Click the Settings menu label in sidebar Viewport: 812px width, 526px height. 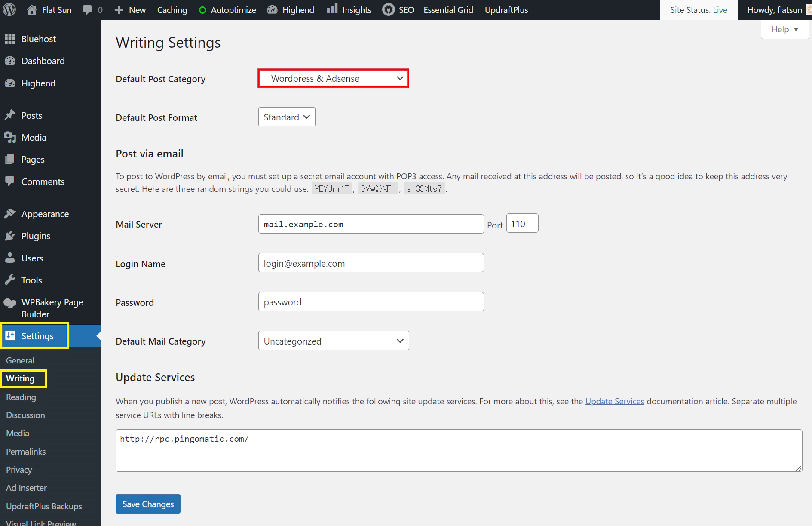[x=37, y=336]
